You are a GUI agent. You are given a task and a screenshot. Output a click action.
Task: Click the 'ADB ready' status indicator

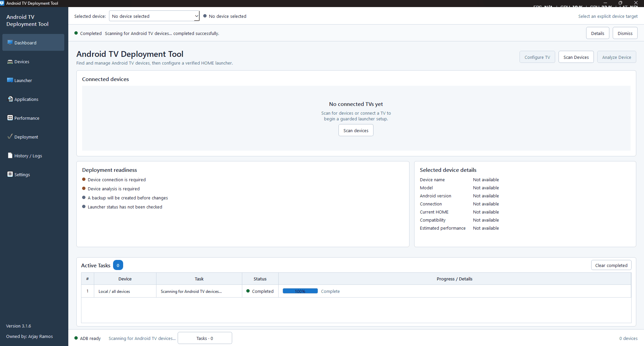pyautogui.click(x=87, y=338)
